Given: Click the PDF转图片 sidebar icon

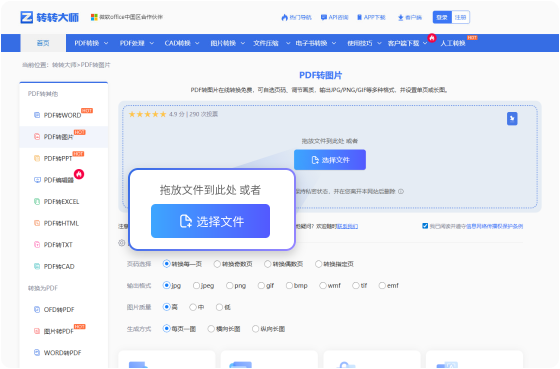Looking at the screenshot, I should [x=37, y=136].
